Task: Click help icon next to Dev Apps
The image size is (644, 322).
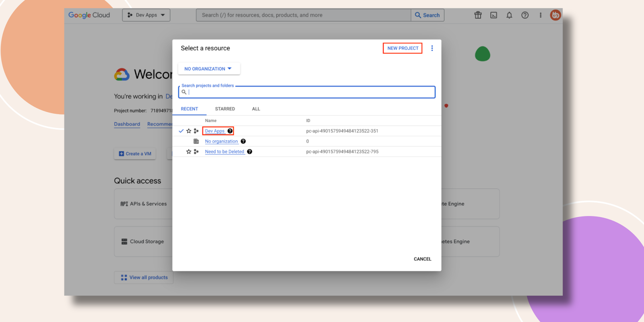Action: click(x=230, y=131)
